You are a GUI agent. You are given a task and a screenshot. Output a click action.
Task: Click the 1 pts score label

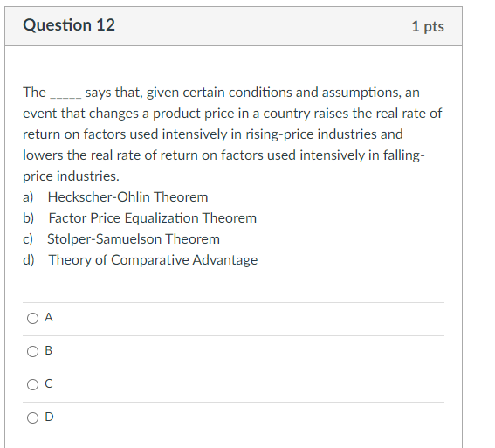[428, 26]
